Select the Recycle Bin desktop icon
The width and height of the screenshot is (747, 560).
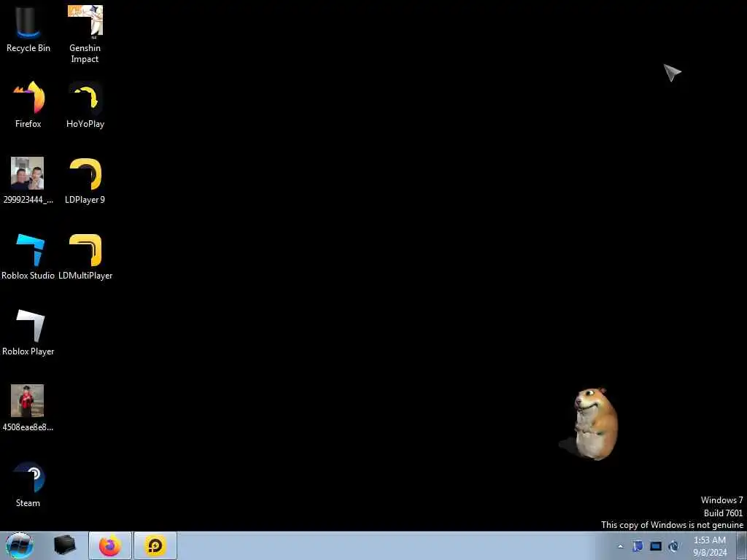point(28,29)
